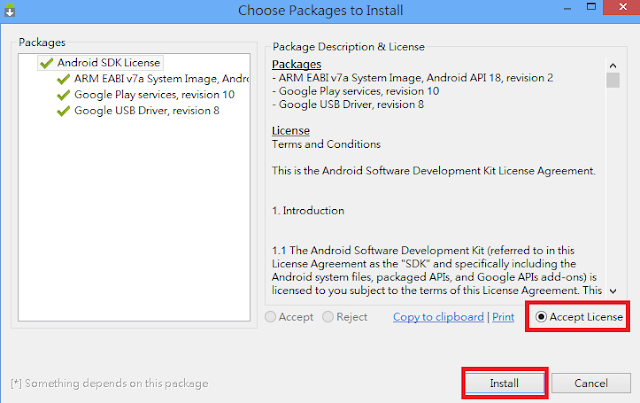Click the '1. Introduction' text
640x403 pixels.
tap(308, 211)
